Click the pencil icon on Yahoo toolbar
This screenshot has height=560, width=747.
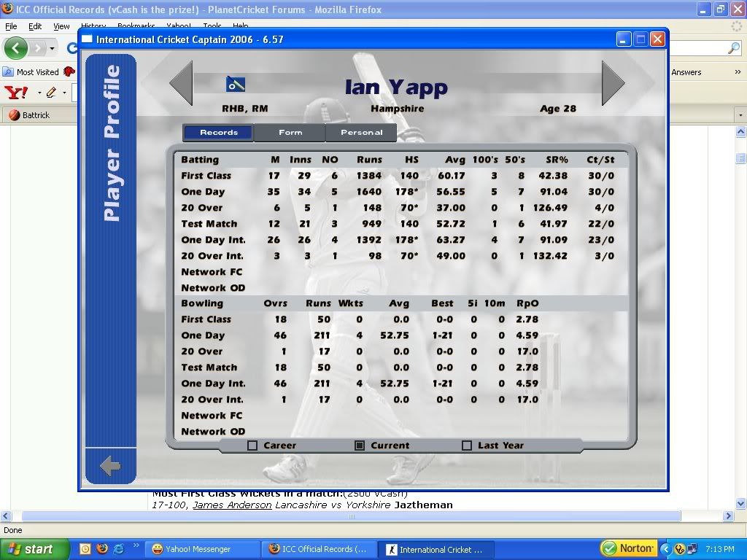point(52,93)
